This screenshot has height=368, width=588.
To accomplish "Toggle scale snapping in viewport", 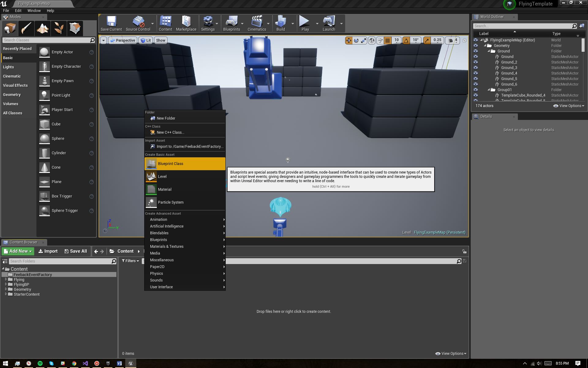I will point(427,40).
